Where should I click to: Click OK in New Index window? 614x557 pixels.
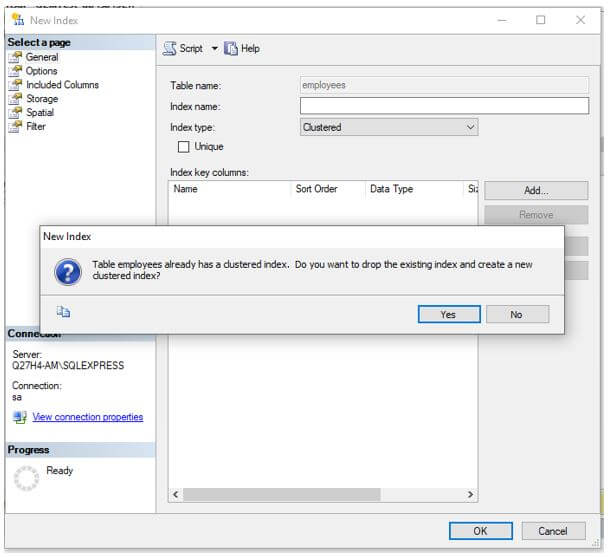[x=480, y=531]
